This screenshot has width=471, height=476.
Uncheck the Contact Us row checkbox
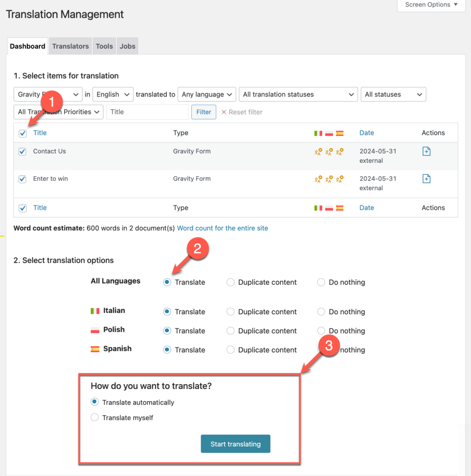(22, 151)
